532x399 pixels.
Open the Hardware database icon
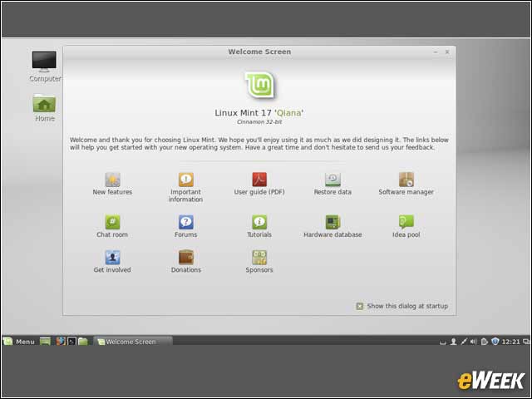coord(332,222)
